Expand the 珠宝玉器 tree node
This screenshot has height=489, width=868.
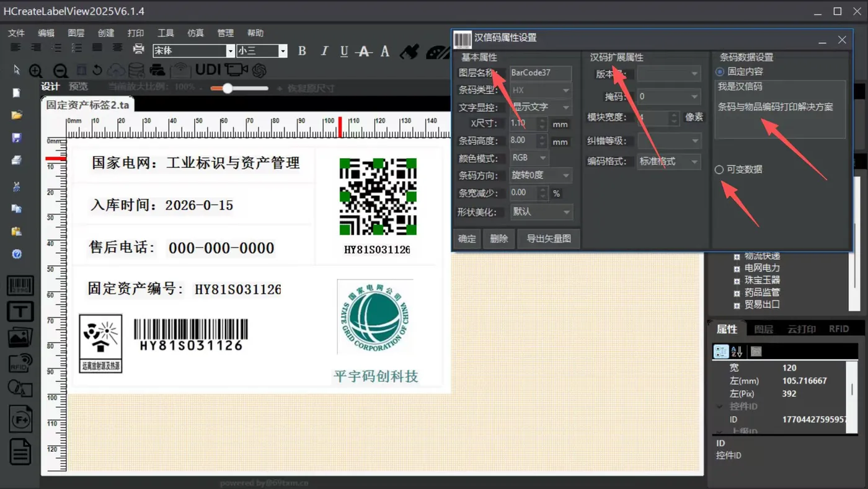(x=737, y=281)
